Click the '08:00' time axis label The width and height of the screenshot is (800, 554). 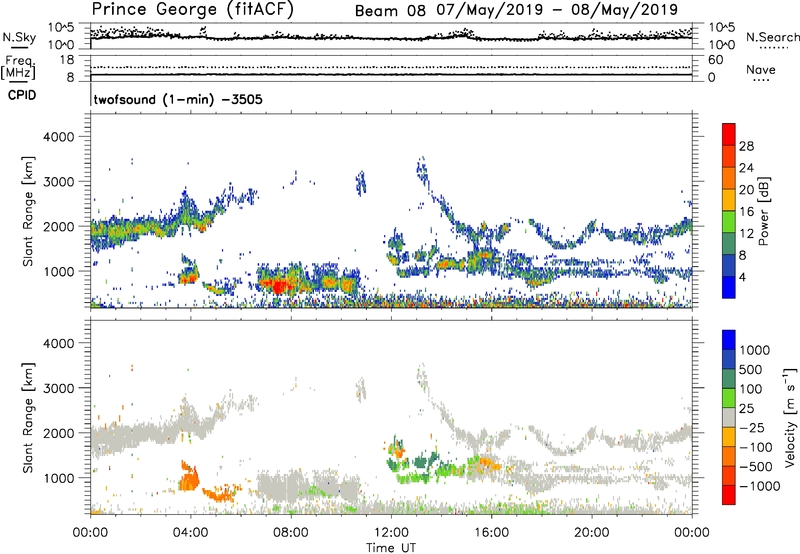(291, 533)
